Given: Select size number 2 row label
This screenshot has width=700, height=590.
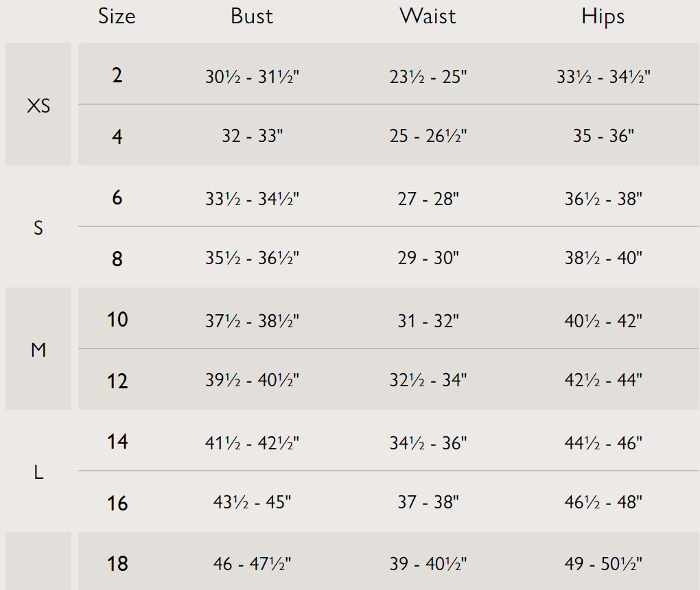Looking at the screenshot, I should (x=117, y=75).
